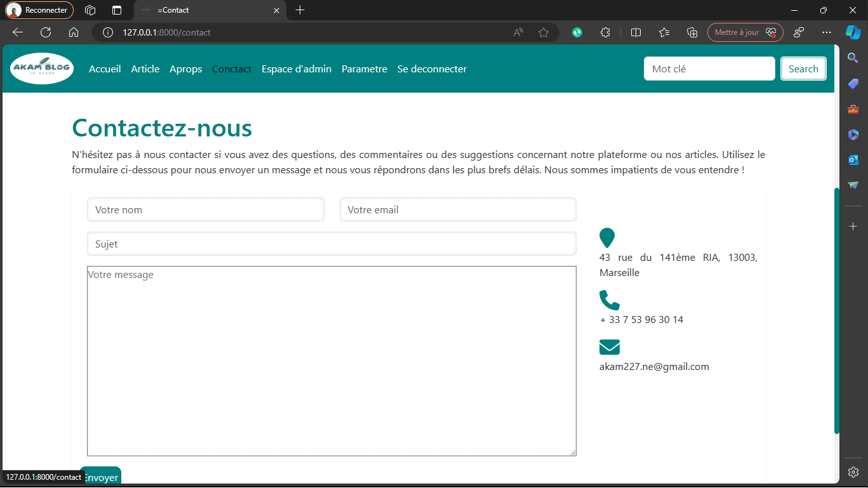Focus the Votre email field
Screen dimensions: 868x488
coord(458,210)
